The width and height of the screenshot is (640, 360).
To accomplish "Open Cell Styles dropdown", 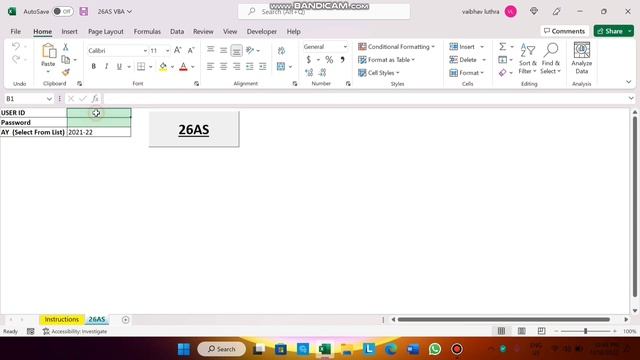I will (379, 73).
